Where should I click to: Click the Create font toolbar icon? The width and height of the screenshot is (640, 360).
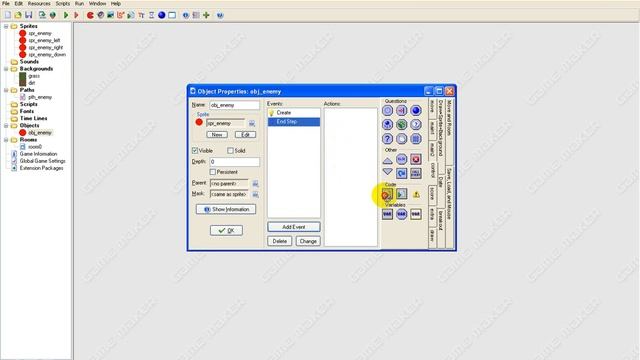[141, 15]
